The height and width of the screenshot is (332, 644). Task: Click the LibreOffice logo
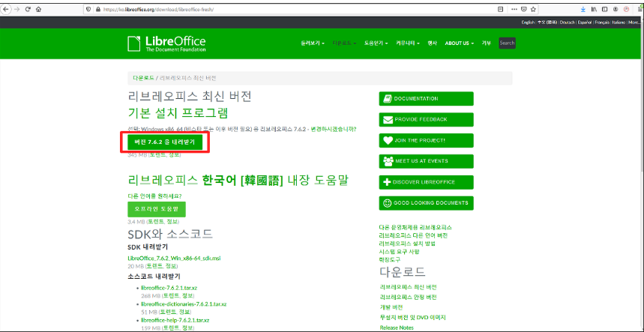(x=166, y=43)
